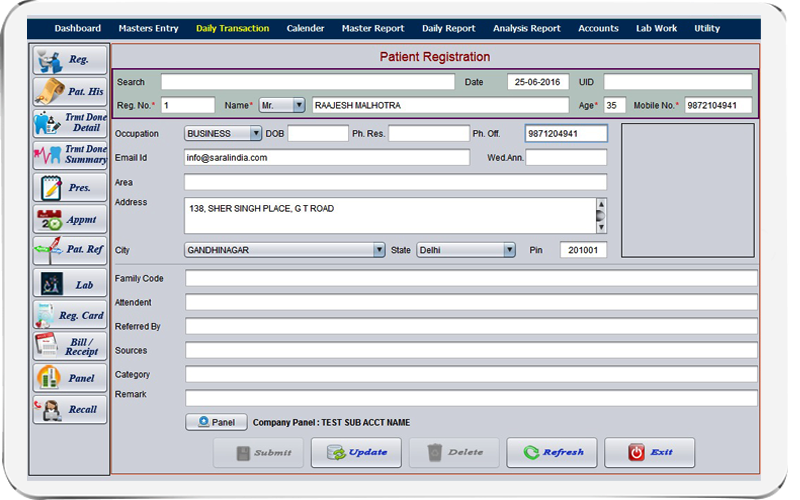The image size is (800, 500).
Task: Click the Age field
Action: point(614,105)
